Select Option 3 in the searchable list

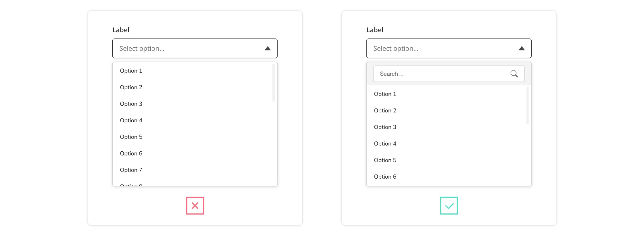447,127
